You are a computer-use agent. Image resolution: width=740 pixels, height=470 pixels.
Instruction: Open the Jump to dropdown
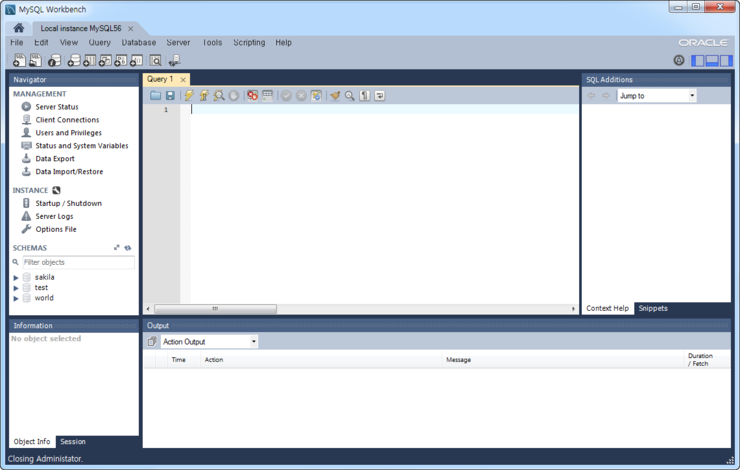pyautogui.click(x=656, y=96)
